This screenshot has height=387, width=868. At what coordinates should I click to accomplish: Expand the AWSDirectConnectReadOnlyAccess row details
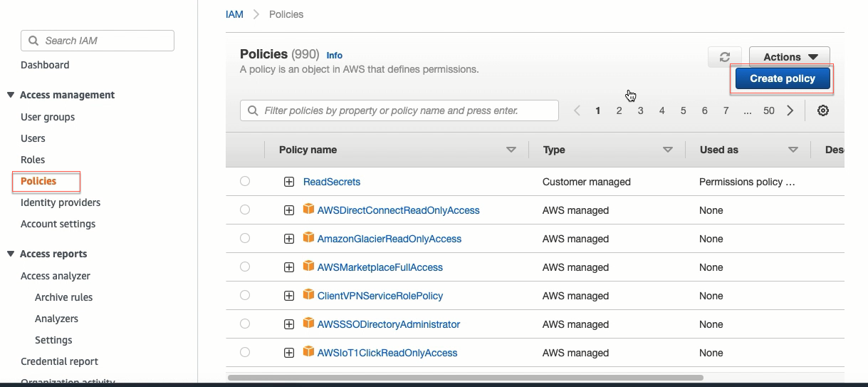pyautogui.click(x=289, y=210)
